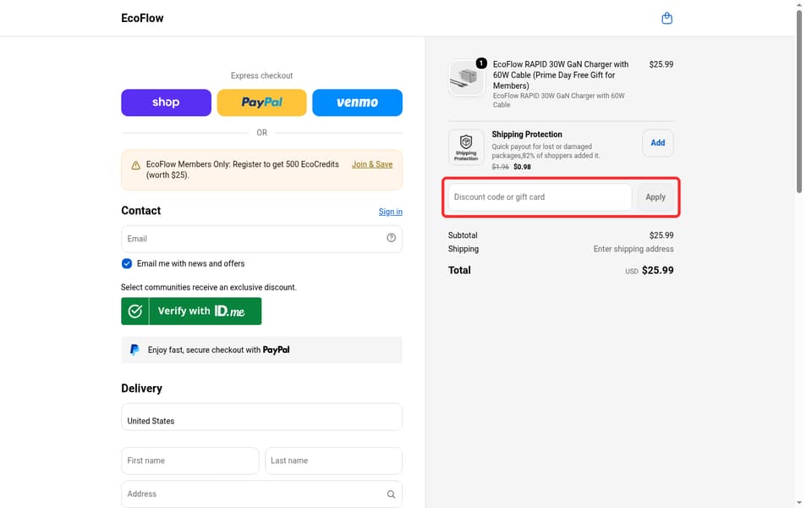Image resolution: width=812 pixels, height=508 pixels.
Task: Focus the Last name field
Action: [333, 461]
